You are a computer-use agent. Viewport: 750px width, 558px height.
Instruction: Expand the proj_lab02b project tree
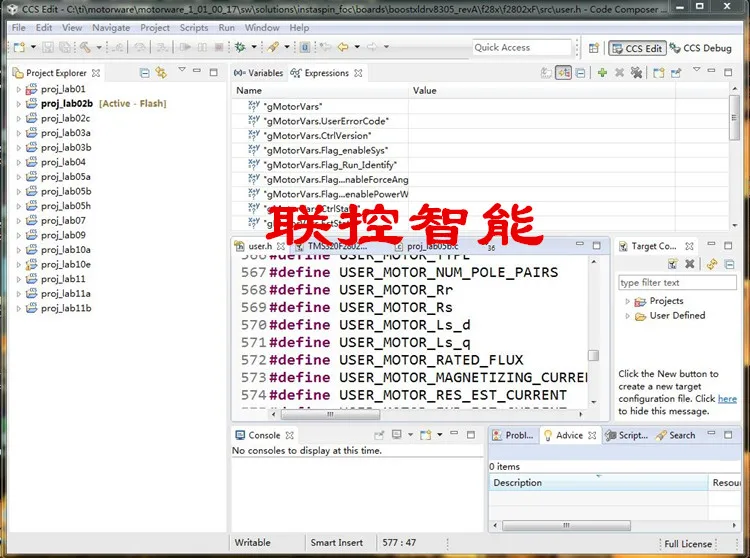tap(19, 104)
